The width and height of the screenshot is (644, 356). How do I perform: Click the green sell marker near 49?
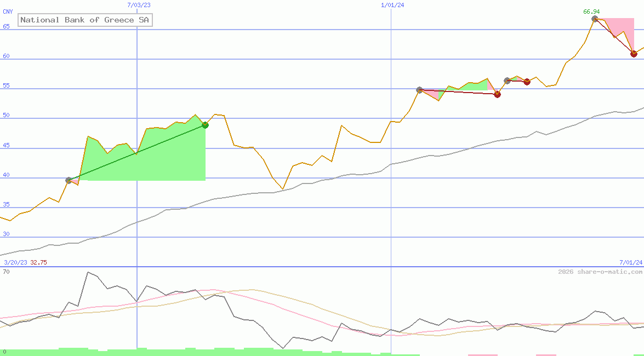click(205, 125)
